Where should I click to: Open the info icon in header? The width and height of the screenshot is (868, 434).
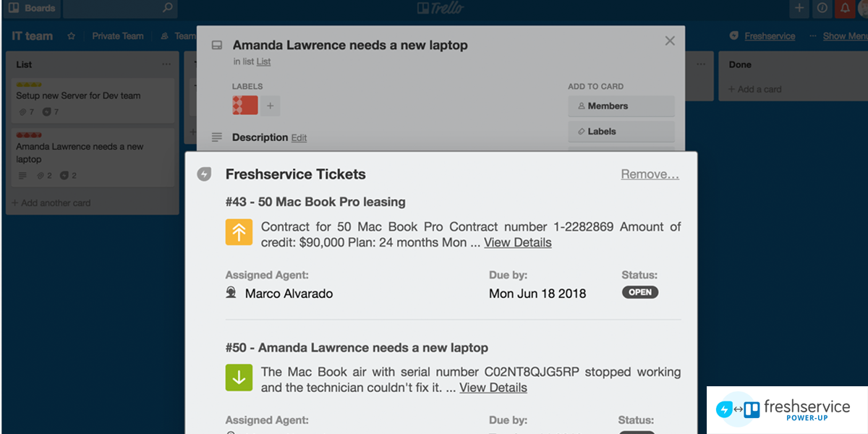822,9
